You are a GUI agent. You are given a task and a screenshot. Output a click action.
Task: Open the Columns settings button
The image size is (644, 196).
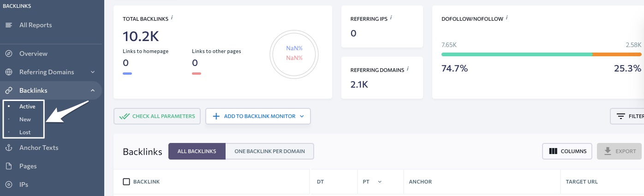pyautogui.click(x=567, y=151)
